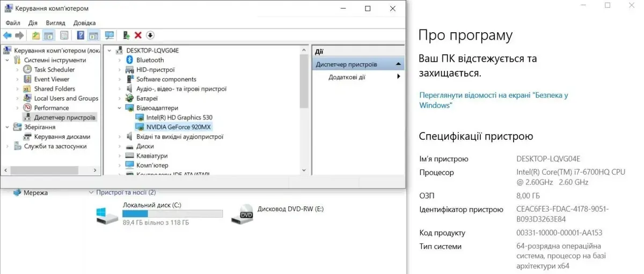Select Керування дисками in the tree
Screen dimensions: 644x274
coord(62,137)
